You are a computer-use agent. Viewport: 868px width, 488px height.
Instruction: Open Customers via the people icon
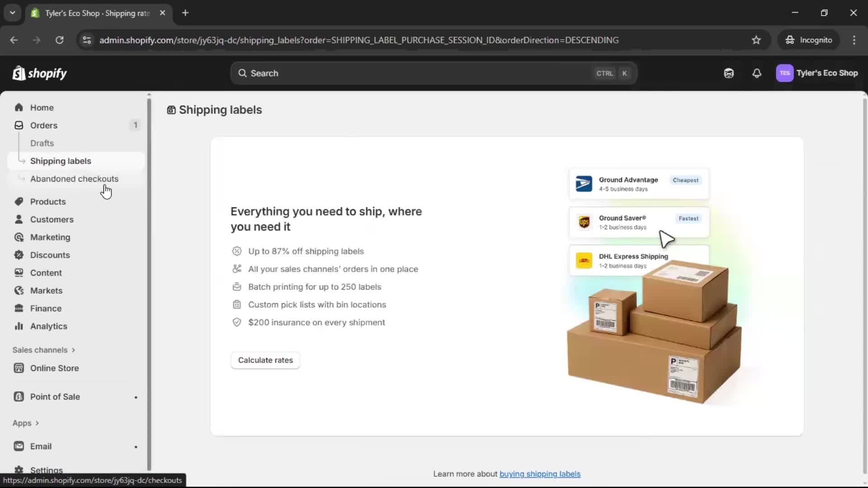(x=19, y=219)
